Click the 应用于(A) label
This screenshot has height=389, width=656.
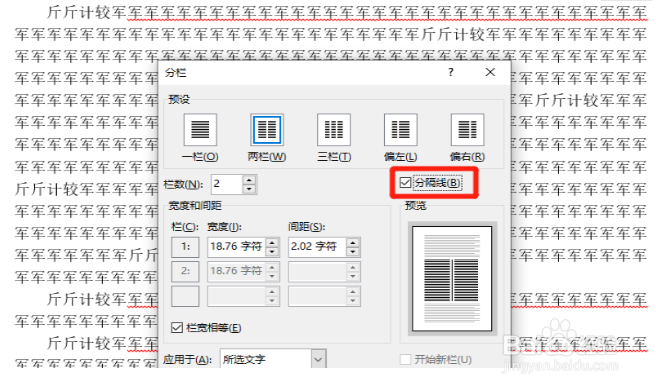pyautogui.click(x=188, y=359)
